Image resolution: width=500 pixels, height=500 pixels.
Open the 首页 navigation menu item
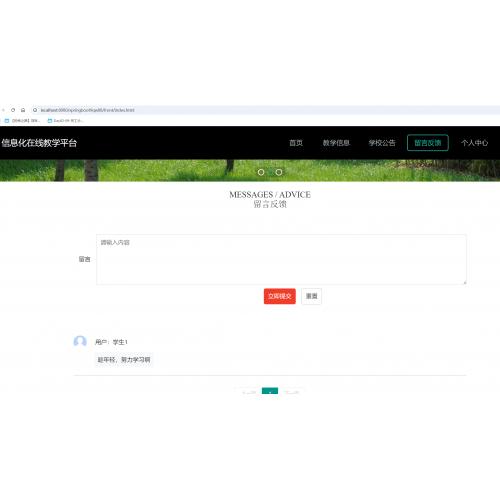point(296,143)
